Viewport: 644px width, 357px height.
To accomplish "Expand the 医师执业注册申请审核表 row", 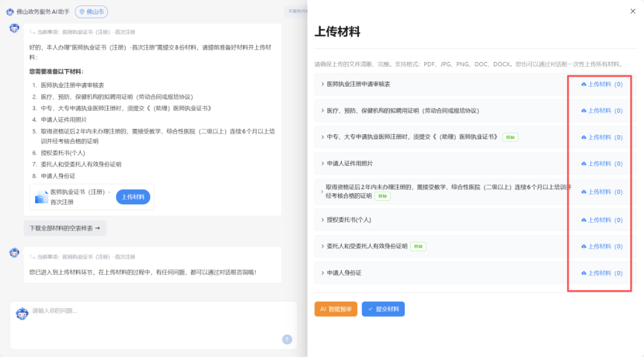I will (x=323, y=84).
